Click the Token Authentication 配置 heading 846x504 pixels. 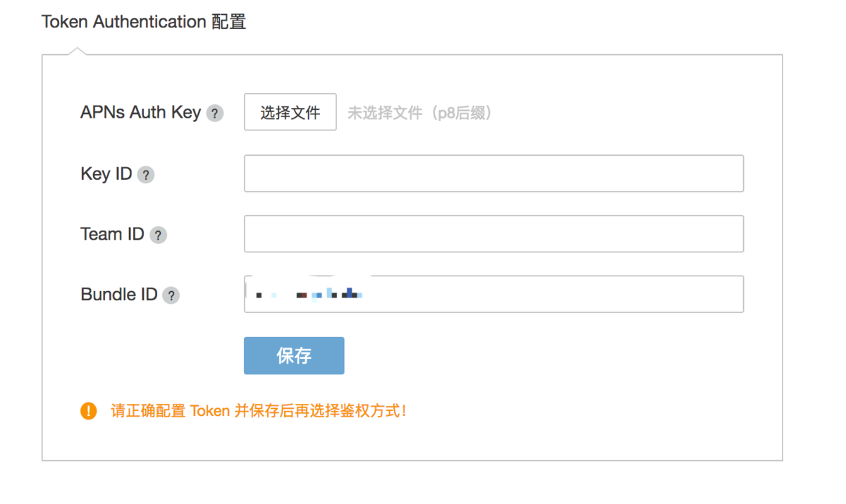pyautogui.click(x=144, y=21)
